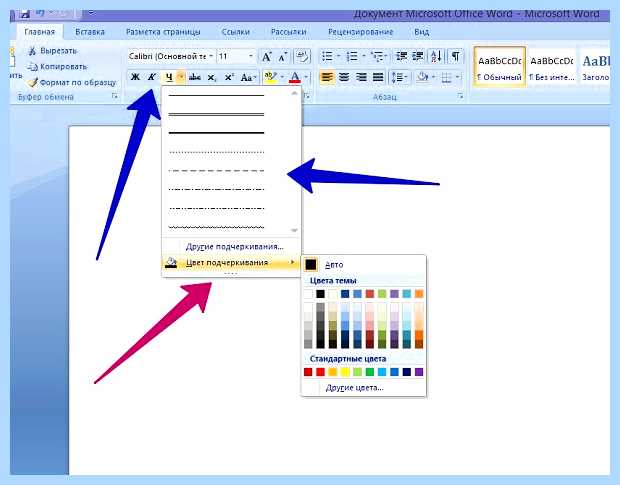
Task: Choose double underline style
Action: [216, 114]
